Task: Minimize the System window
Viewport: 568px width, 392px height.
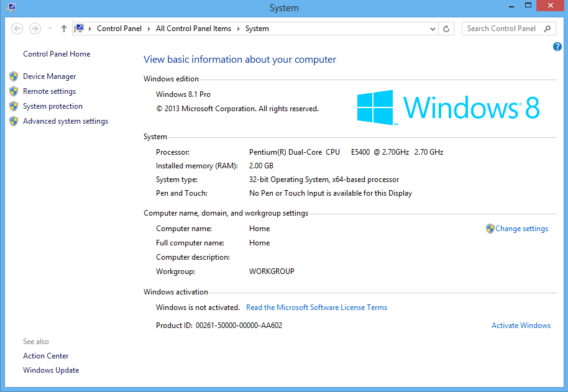Action: tap(511, 6)
